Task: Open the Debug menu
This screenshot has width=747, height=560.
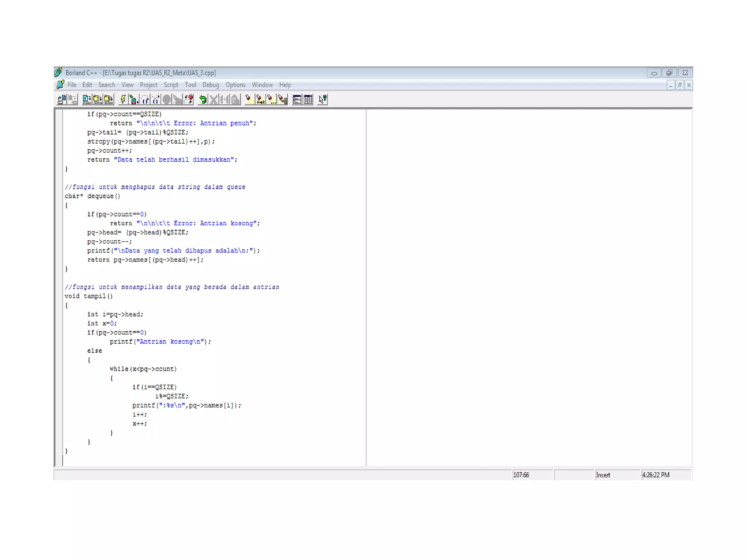Action: [x=210, y=85]
